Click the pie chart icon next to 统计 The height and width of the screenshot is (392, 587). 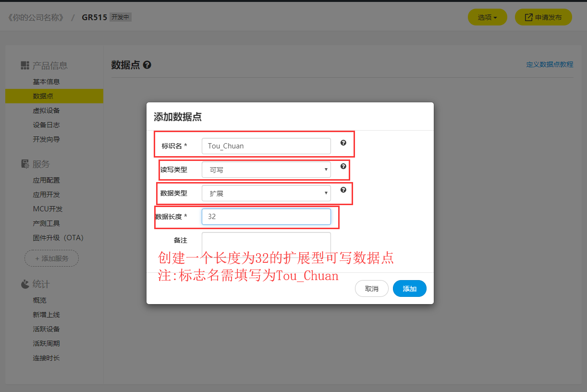24,284
